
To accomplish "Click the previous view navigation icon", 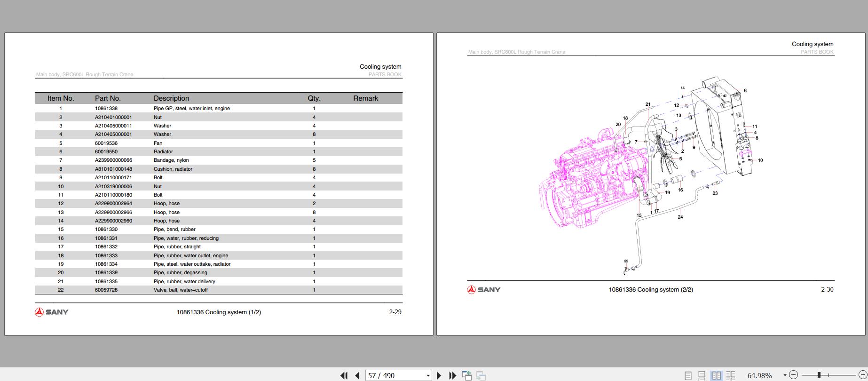I will (467, 375).
